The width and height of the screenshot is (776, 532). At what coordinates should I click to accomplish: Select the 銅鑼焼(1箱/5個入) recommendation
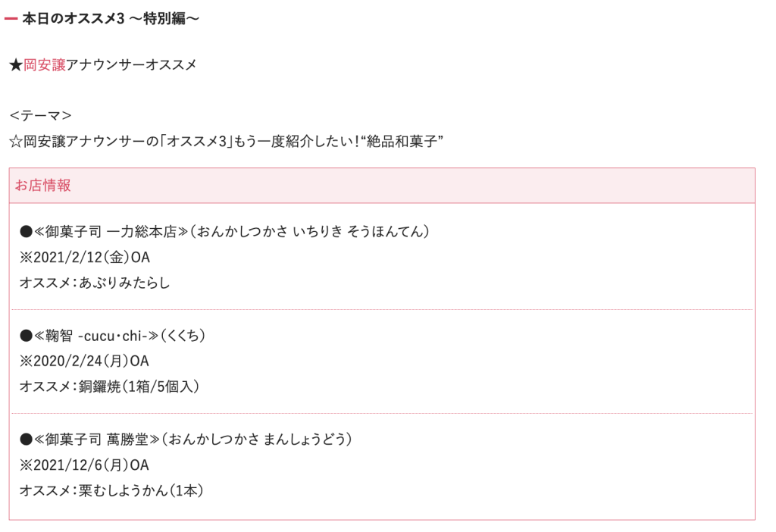click(x=139, y=387)
